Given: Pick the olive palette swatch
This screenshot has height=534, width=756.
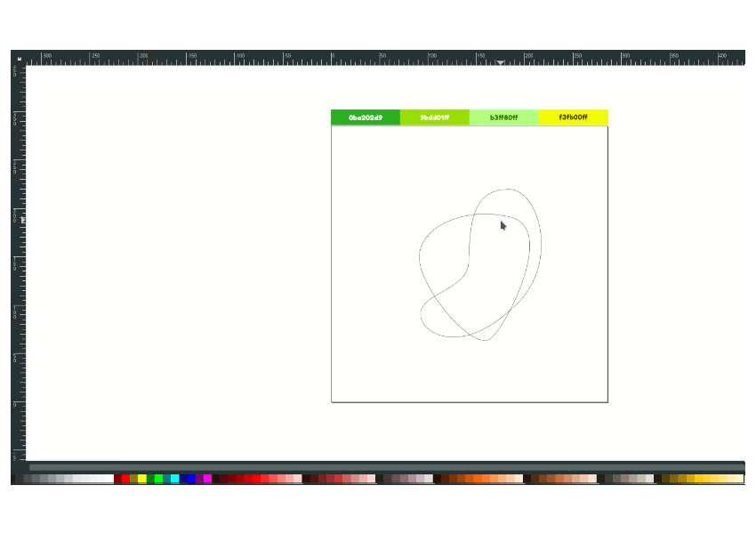Looking at the screenshot, I should click(x=134, y=479).
